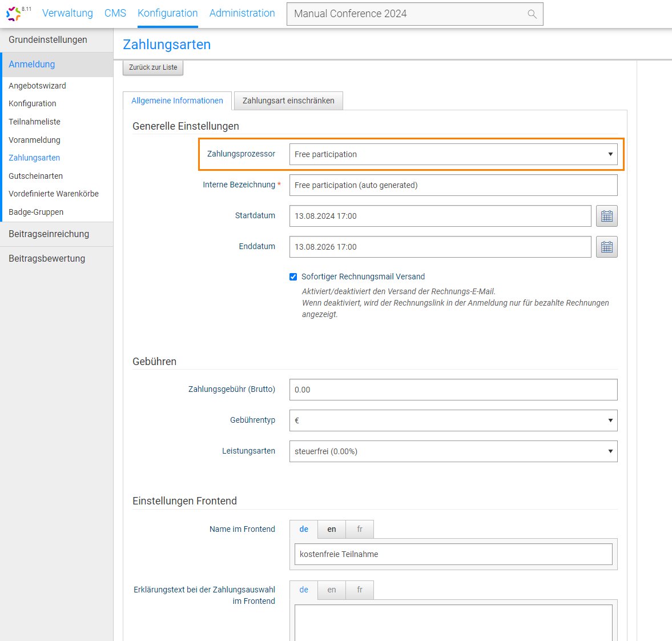The width and height of the screenshot is (672, 641).
Task: Expand the Gebührentyp dropdown
Action: coord(453,420)
